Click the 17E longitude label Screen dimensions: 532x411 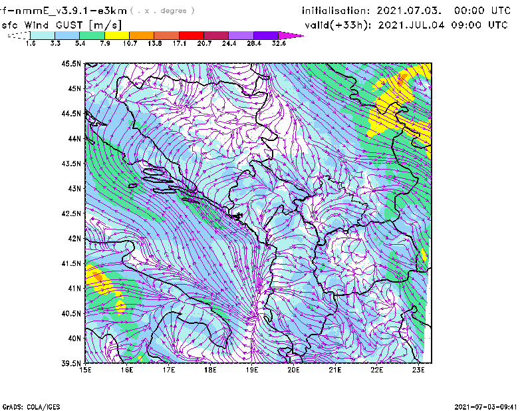[169, 370]
